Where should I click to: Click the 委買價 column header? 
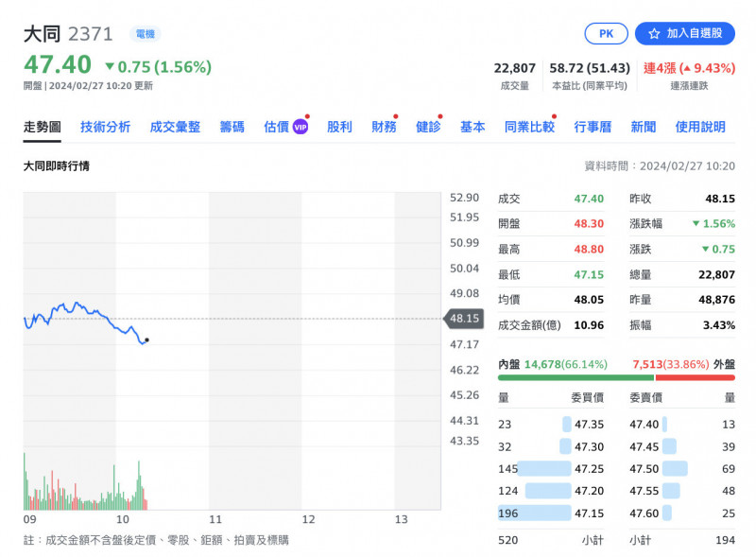[x=587, y=398]
